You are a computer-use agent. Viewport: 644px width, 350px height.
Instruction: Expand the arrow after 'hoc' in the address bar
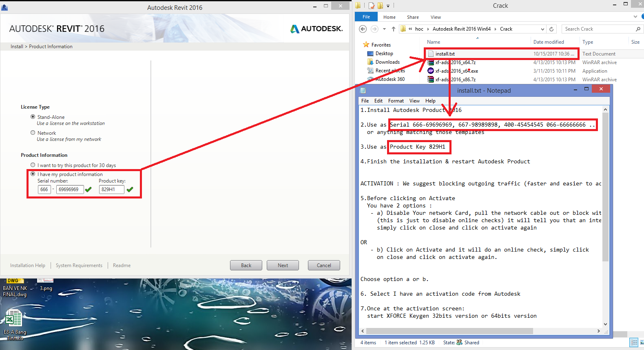coord(428,29)
